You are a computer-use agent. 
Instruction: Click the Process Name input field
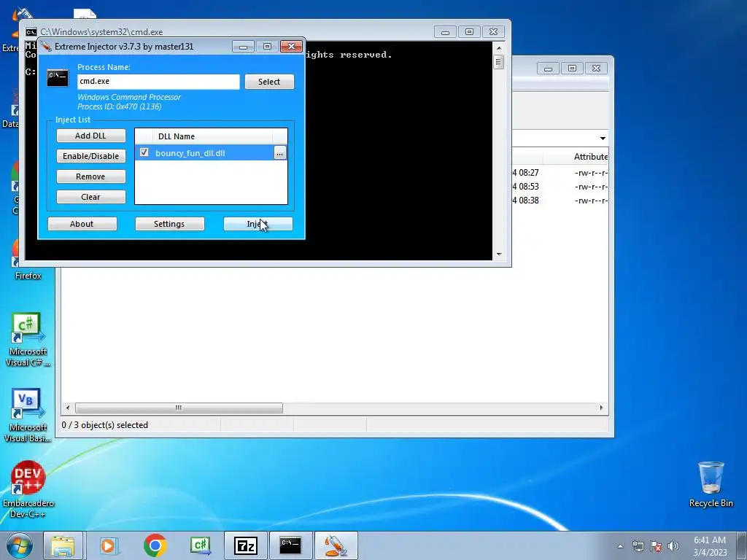click(x=158, y=82)
